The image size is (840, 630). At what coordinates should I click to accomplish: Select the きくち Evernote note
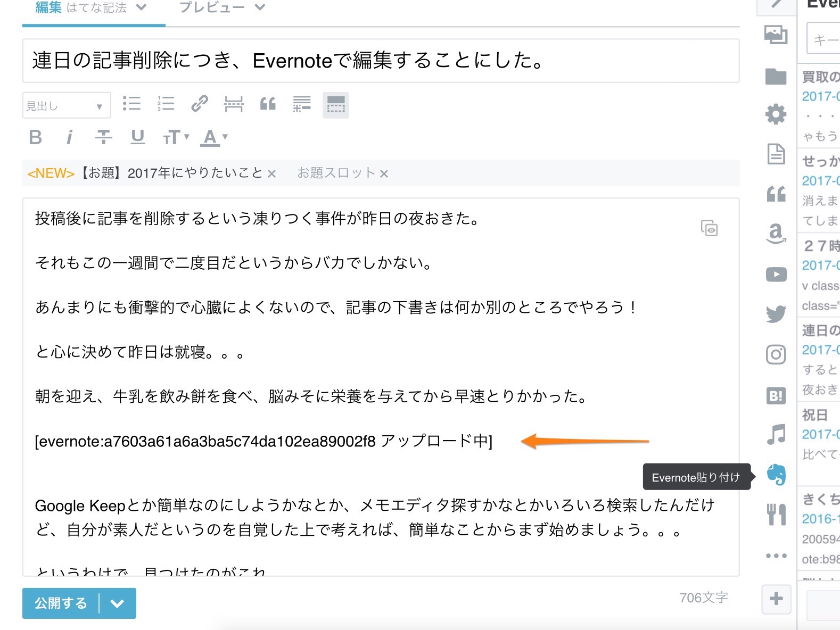pyautogui.click(x=820, y=528)
